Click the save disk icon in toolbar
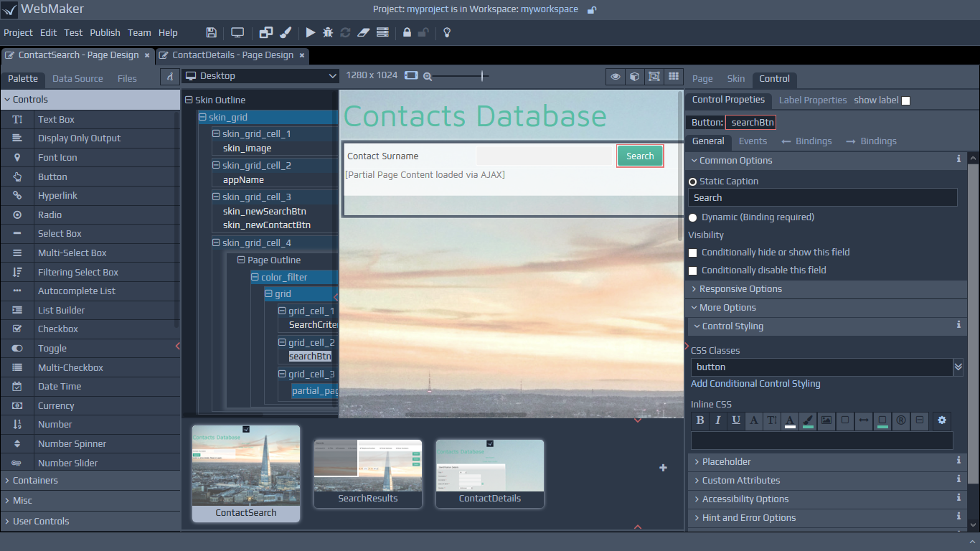This screenshot has width=980, height=551. tap(211, 32)
